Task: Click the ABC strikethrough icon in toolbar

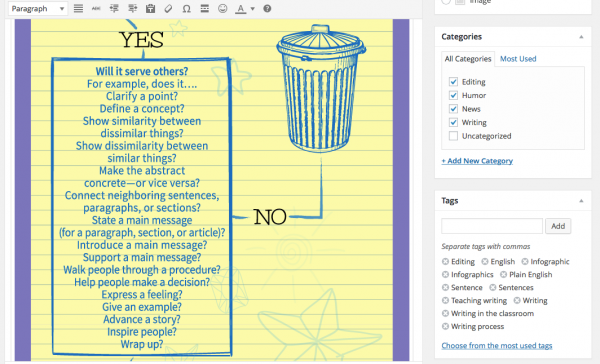Action: (x=96, y=8)
